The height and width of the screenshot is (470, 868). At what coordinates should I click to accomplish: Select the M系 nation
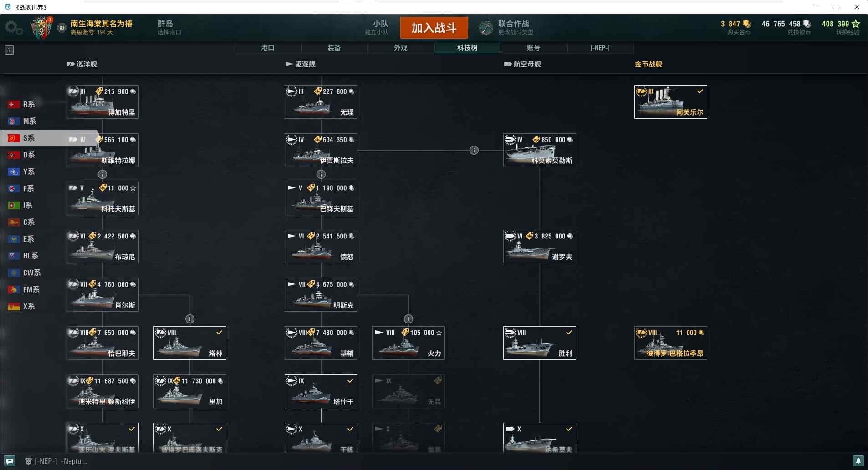coord(22,121)
